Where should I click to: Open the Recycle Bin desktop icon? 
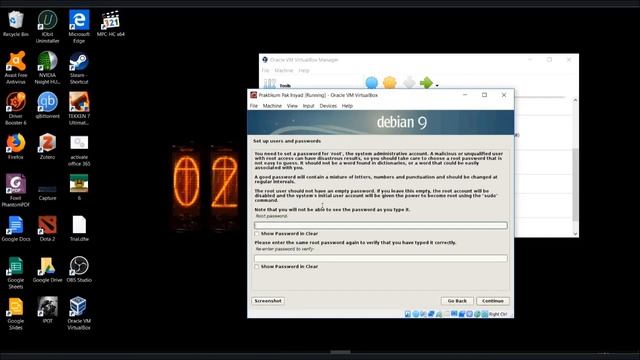[16, 24]
